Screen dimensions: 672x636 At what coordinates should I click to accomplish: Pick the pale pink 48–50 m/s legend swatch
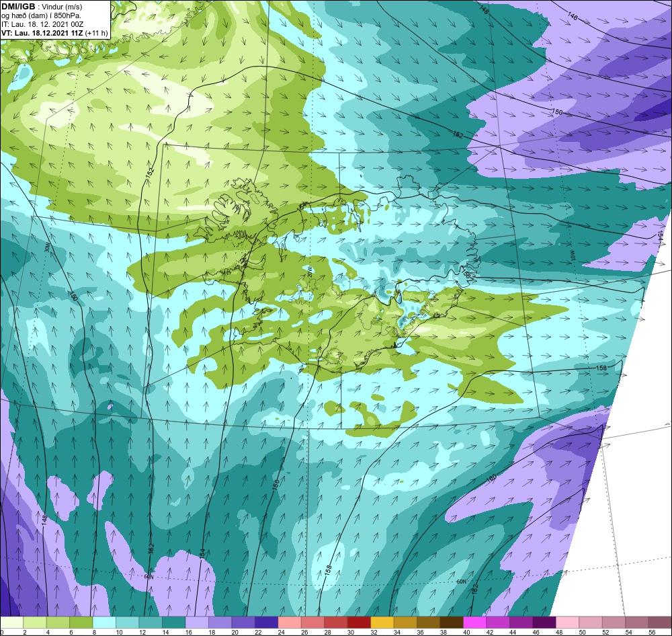567,623
